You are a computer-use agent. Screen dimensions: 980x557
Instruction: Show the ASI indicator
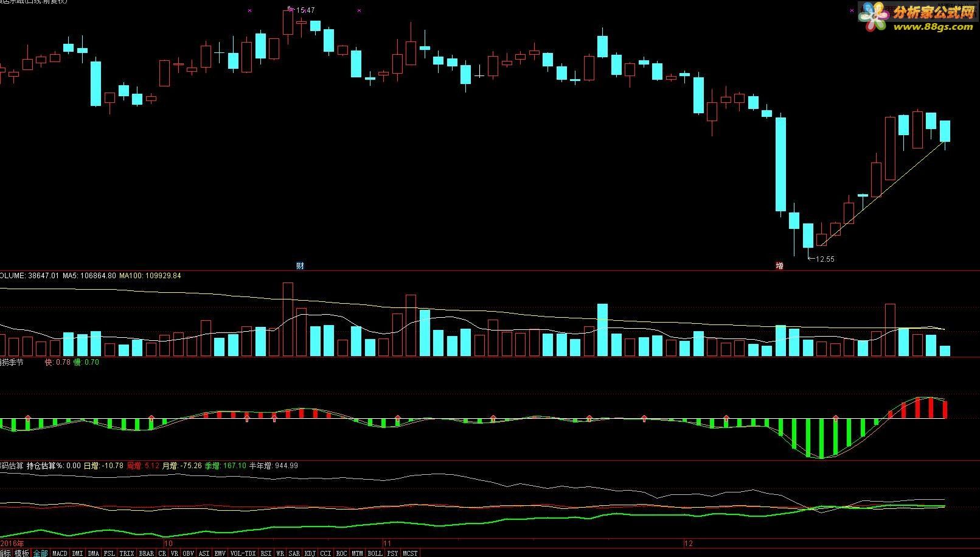(x=204, y=553)
